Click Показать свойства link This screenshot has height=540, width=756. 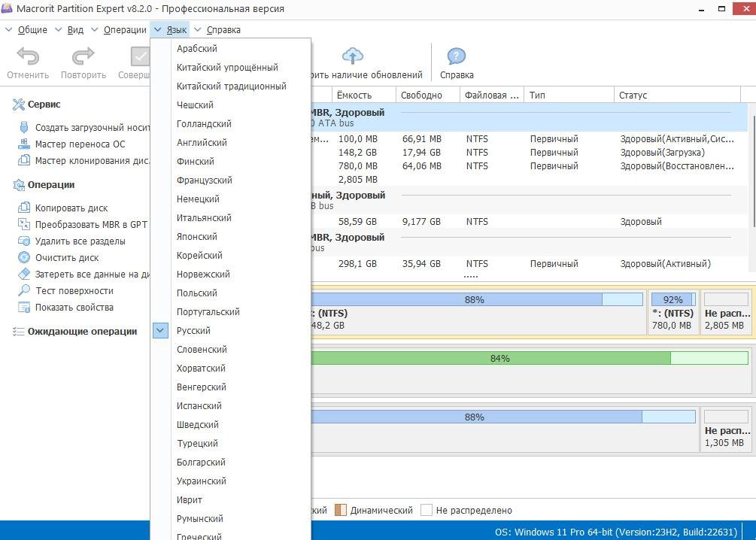[74, 307]
